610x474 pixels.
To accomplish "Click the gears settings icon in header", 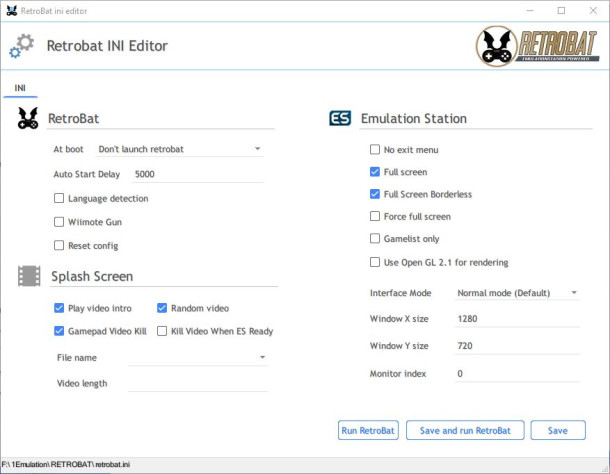I will [x=21, y=46].
